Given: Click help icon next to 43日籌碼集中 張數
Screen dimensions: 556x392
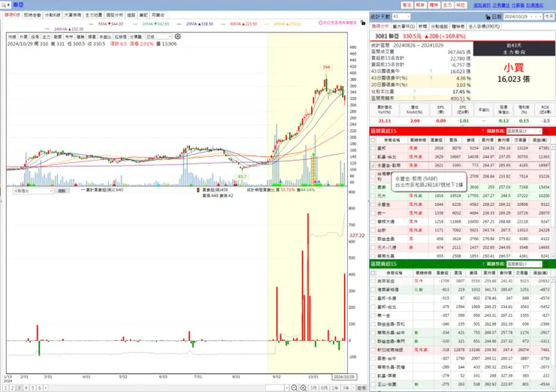Looking at the screenshot, I should (431, 71).
